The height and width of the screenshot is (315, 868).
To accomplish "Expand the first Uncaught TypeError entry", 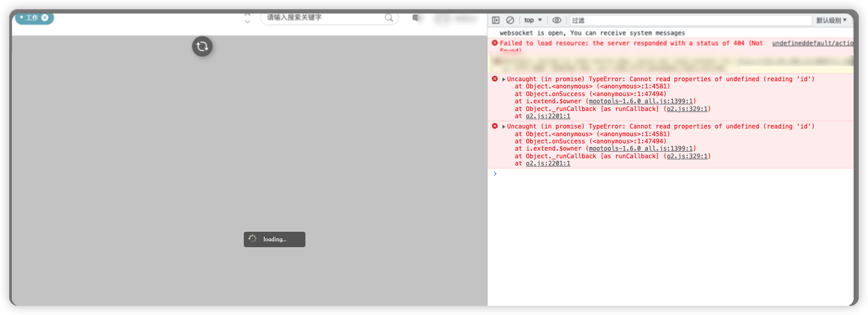I will click(504, 79).
